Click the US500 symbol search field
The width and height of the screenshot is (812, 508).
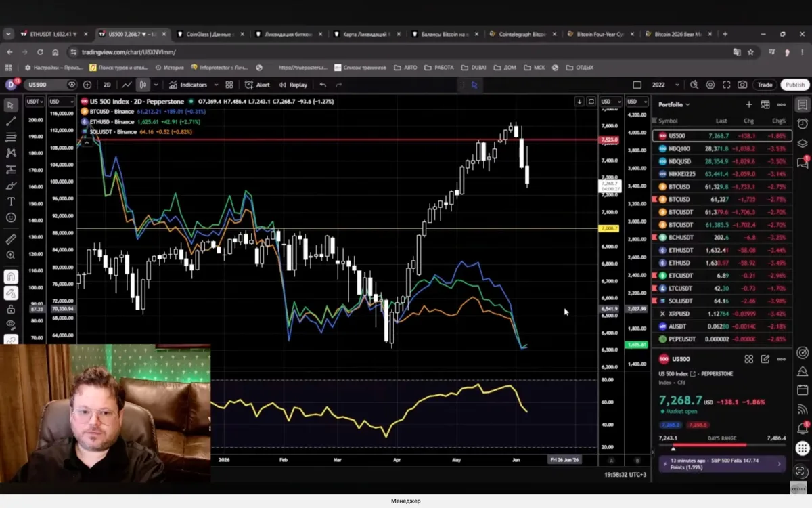pos(51,85)
